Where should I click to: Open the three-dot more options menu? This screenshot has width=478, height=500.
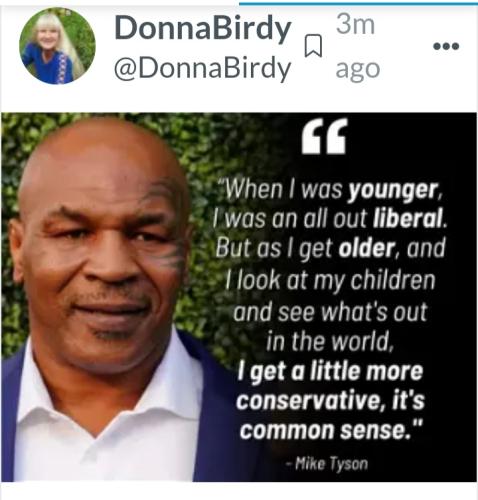pos(446,46)
